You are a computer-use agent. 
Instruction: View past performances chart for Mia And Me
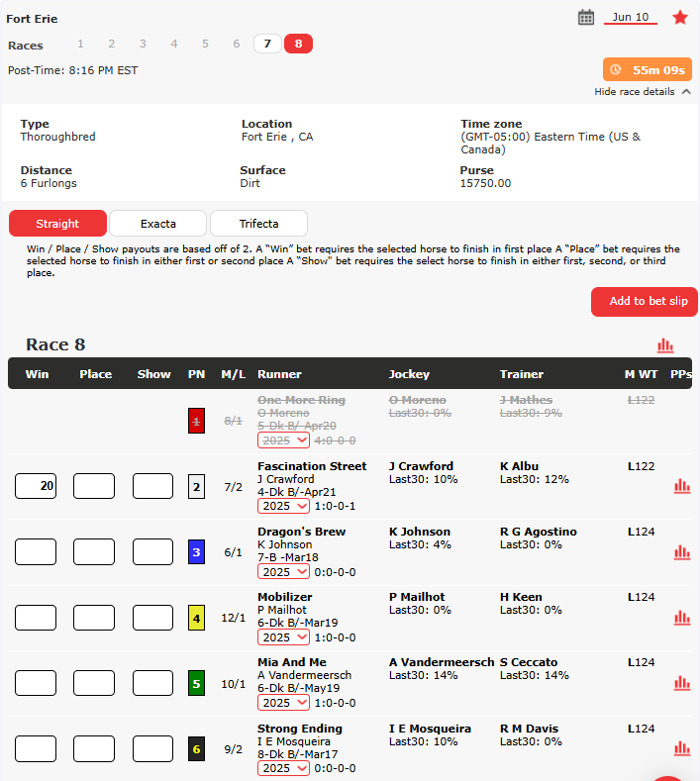[682, 683]
